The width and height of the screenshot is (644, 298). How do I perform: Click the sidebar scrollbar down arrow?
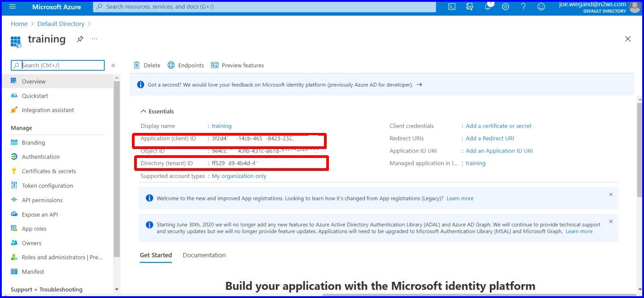click(117, 290)
